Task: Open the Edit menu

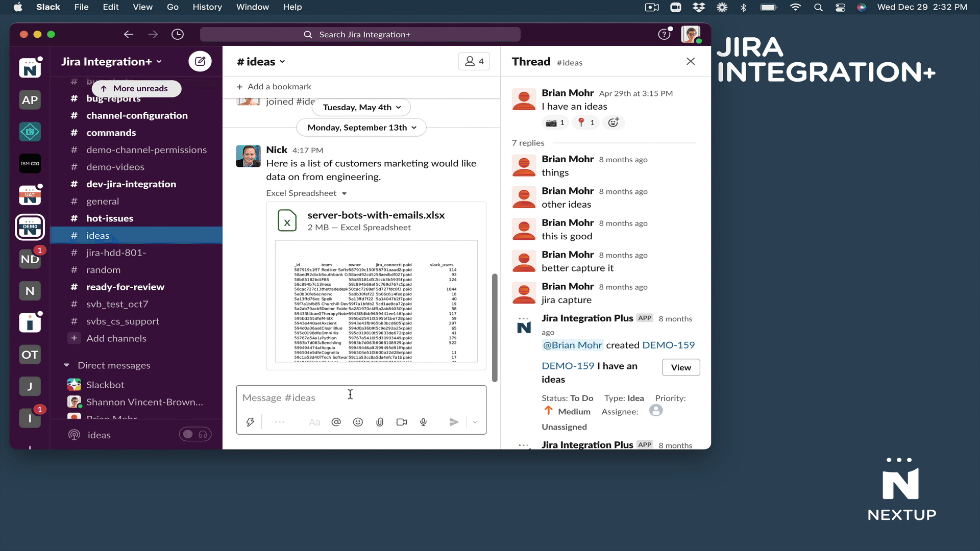Action: pyautogui.click(x=111, y=7)
